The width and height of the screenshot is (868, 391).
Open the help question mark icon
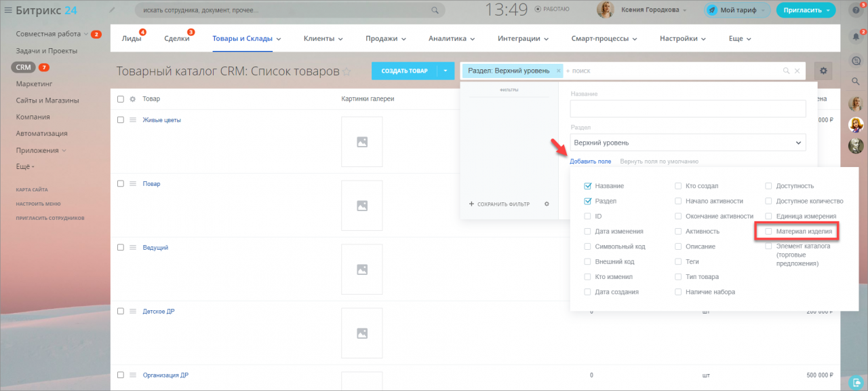[855, 10]
